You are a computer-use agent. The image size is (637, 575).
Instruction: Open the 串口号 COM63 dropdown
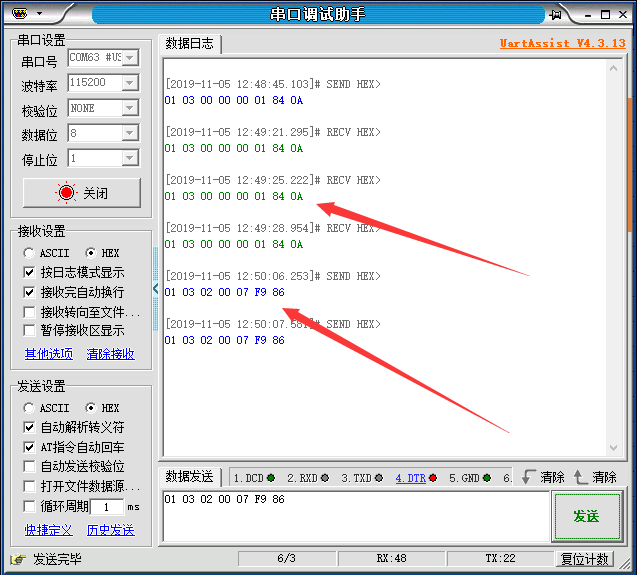pos(130,58)
